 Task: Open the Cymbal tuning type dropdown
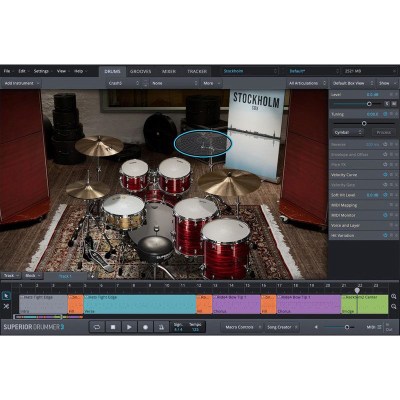pyautogui.click(x=348, y=132)
